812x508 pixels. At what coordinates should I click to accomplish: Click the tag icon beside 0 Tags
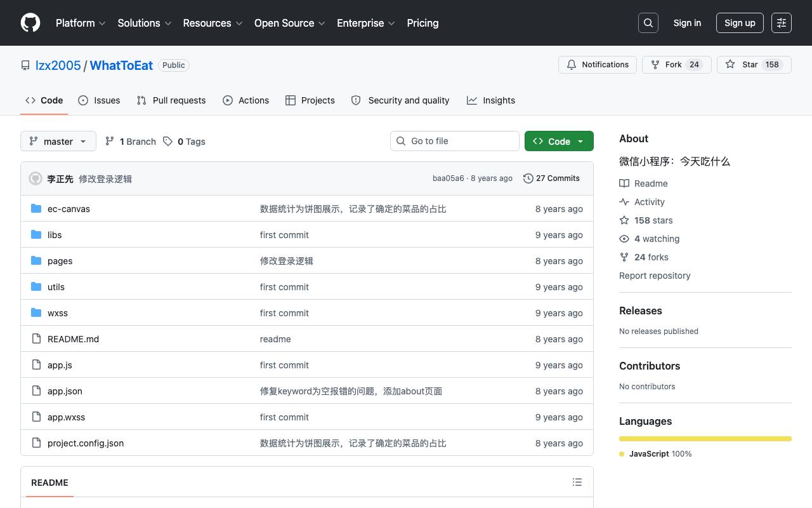[x=167, y=142]
